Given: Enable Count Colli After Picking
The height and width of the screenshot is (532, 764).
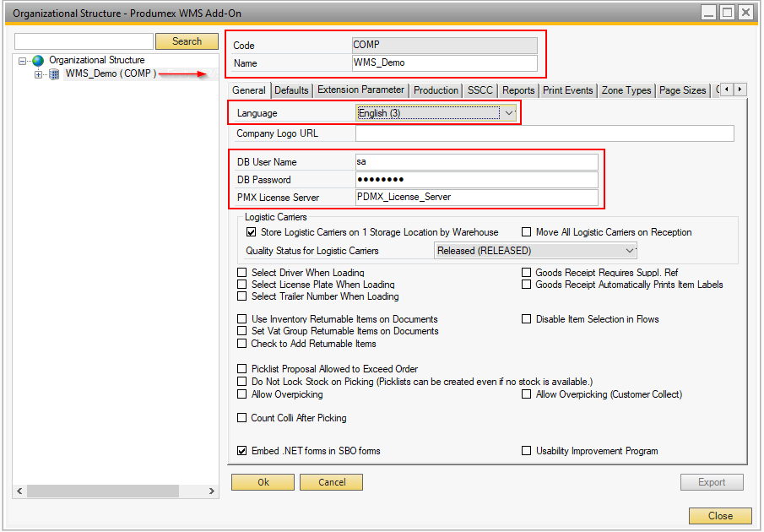Looking at the screenshot, I should tap(243, 418).
